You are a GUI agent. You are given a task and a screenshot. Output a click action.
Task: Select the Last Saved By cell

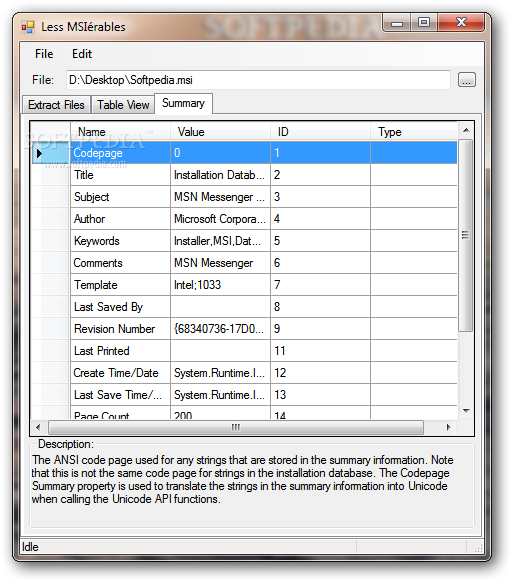tap(120, 307)
